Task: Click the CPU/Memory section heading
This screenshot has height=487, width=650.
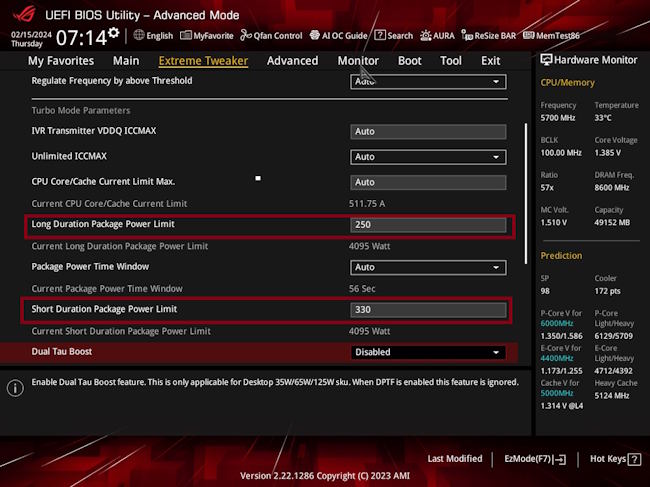Action: [x=567, y=82]
